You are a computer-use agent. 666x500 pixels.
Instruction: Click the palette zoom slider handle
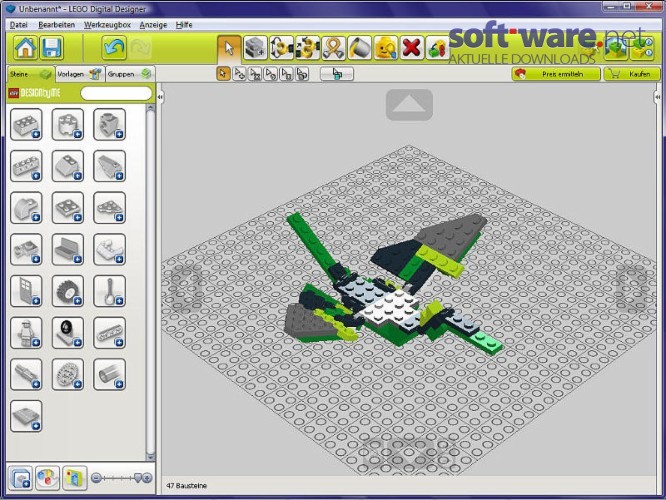(138, 478)
